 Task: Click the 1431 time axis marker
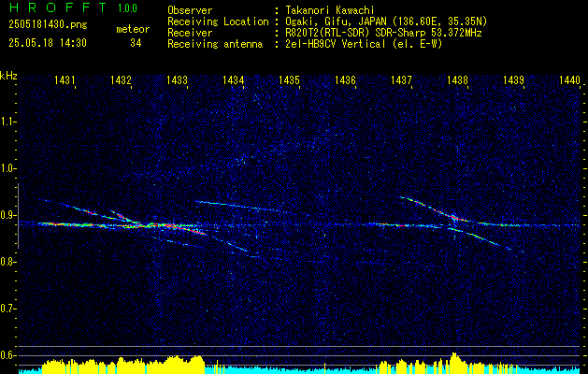pos(65,79)
